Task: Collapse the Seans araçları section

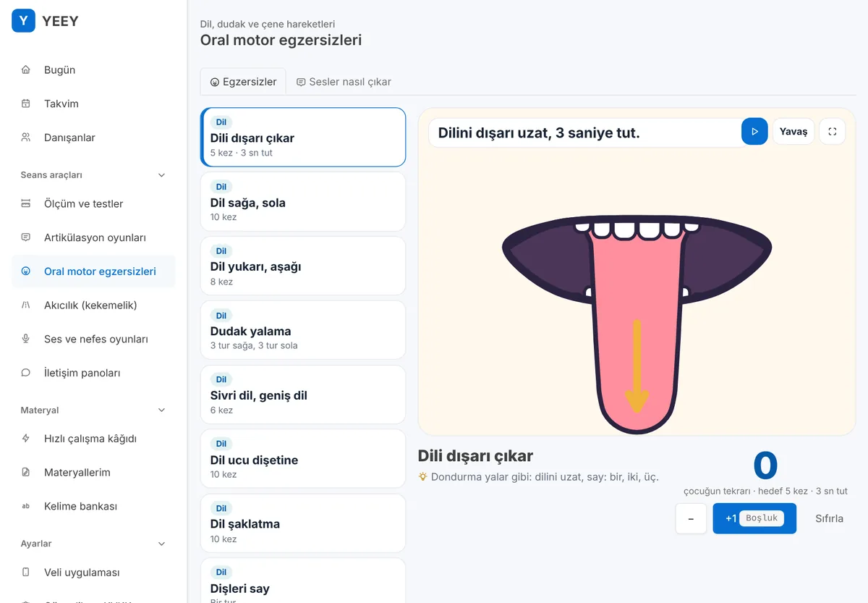Action: 161,175
